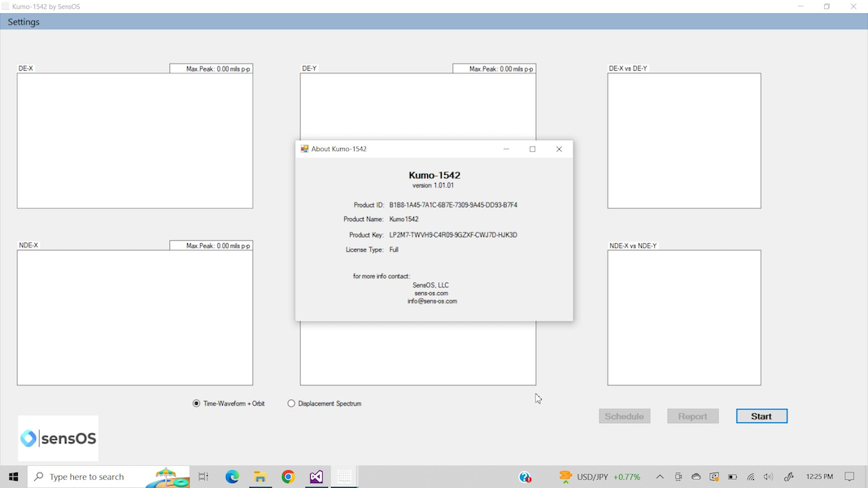Click the Report button
868x488 pixels.
click(x=692, y=416)
